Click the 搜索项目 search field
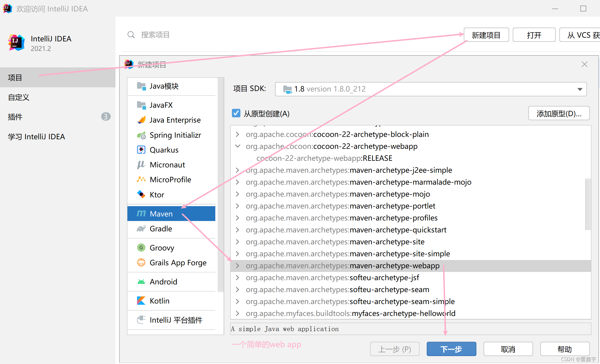The width and height of the screenshot is (600, 364). [x=155, y=35]
